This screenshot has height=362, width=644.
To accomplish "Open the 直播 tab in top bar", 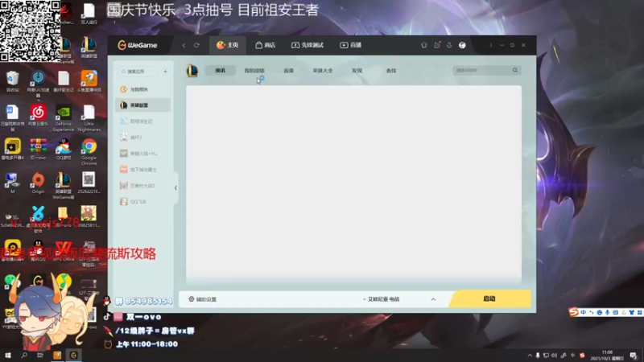I will (x=350, y=45).
